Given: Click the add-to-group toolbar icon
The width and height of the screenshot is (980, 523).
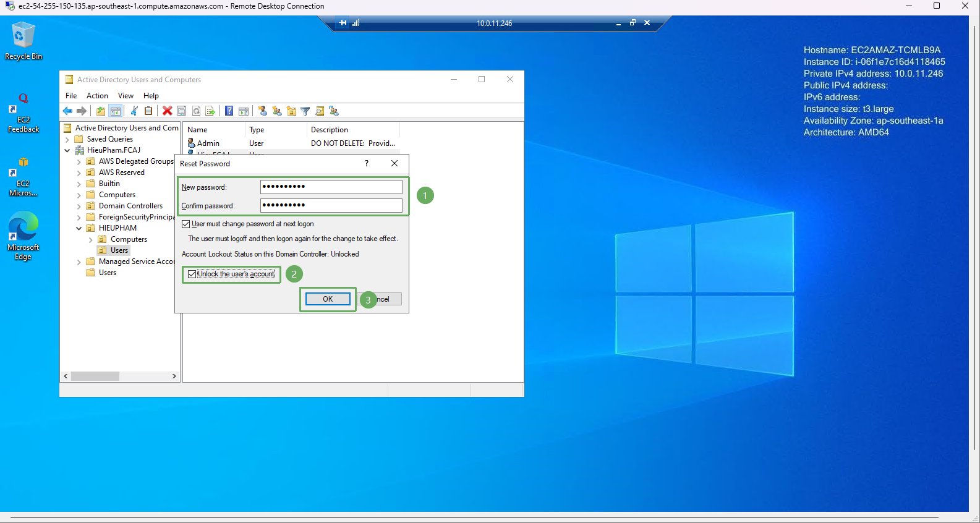Looking at the screenshot, I should coord(334,111).
